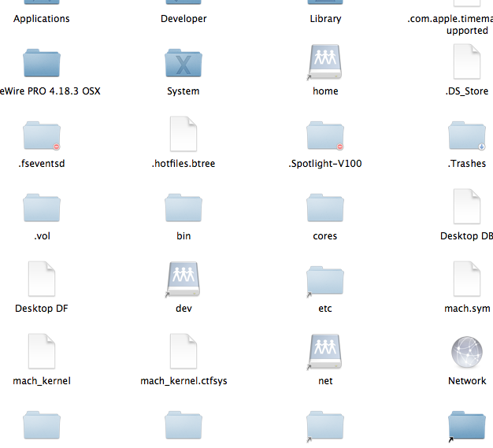Click the cores folder name
The height and width of the screenshot is (448, 493).
pos(325,236)
